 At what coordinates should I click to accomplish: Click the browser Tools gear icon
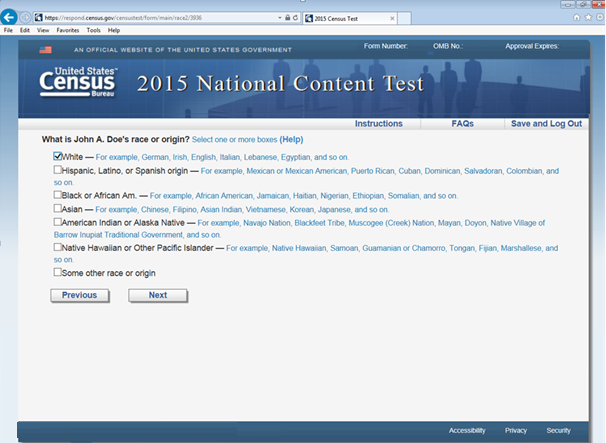pyautogui.click(x=600, y=17)
